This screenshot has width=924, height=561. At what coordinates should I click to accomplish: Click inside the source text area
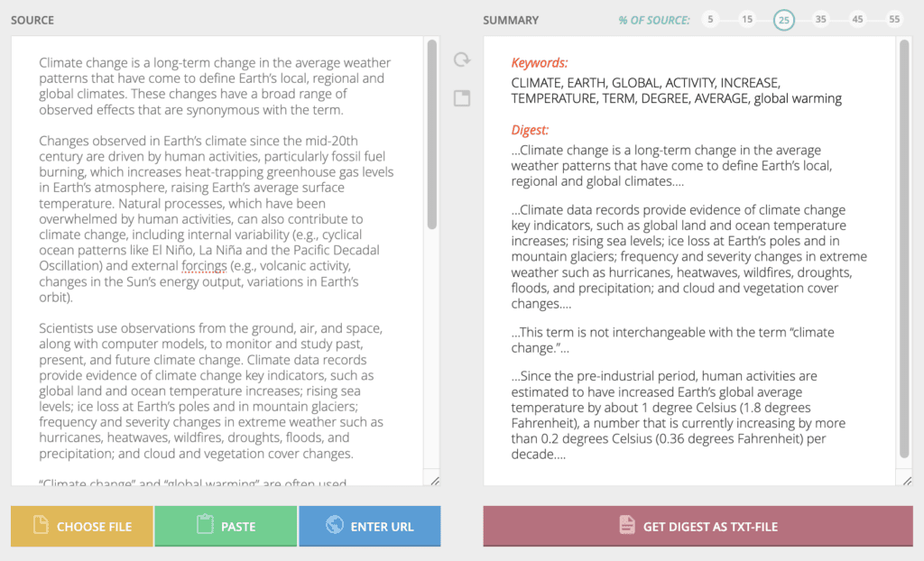[217, 261]
